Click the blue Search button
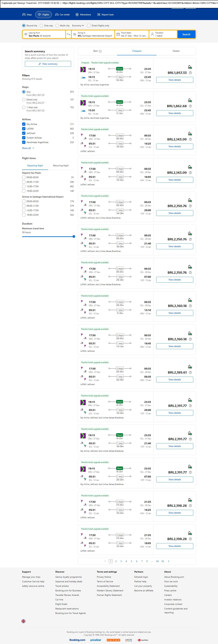Screen dimensions: 218x644 click(186, 34)
